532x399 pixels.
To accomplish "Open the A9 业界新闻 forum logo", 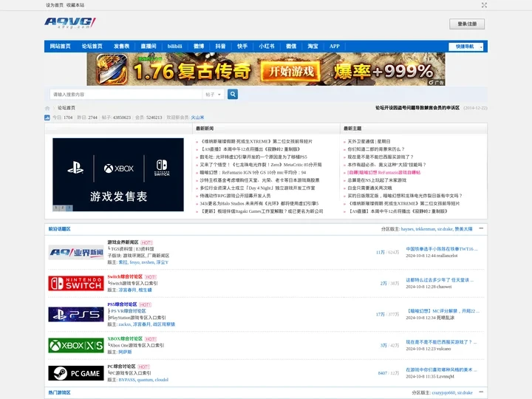I will coord(75,252).
